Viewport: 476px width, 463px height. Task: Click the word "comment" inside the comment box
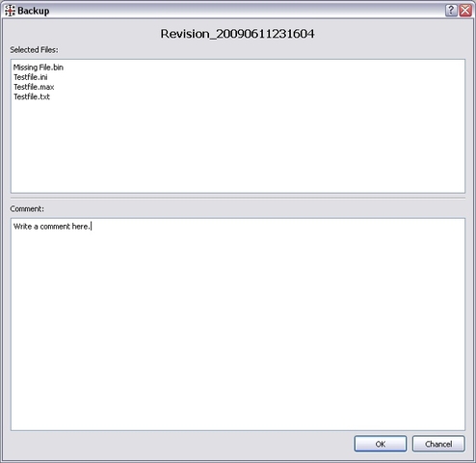pos(55,227)
